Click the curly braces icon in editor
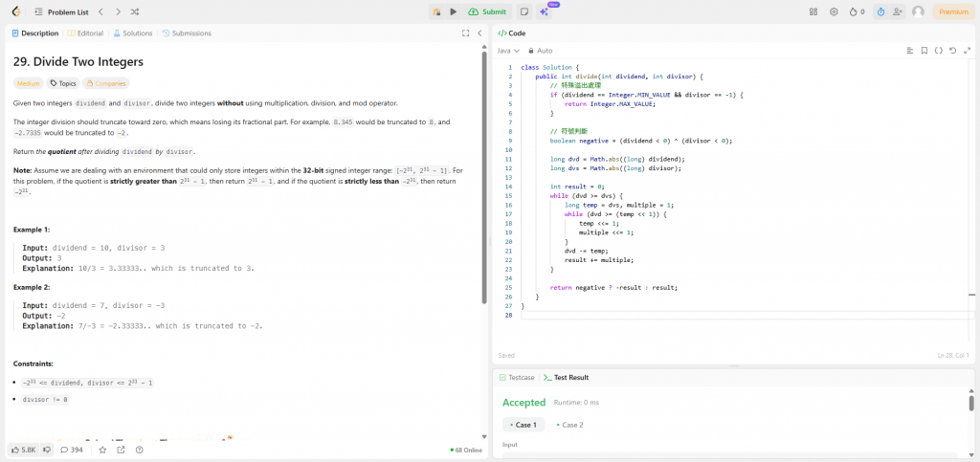This screenshot has width=980, height=462. pos(938,51)
